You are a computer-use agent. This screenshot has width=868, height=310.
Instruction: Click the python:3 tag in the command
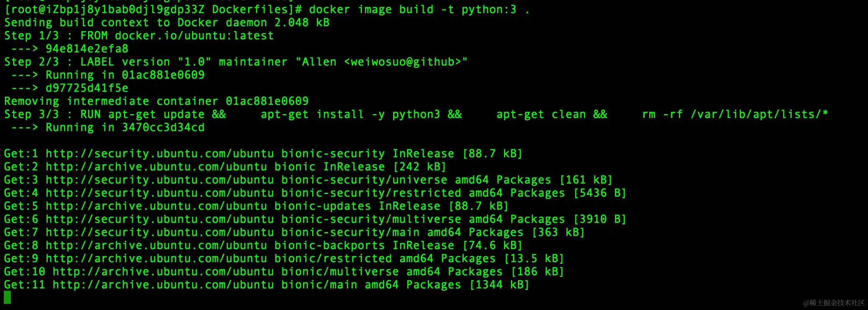[489, 10]
